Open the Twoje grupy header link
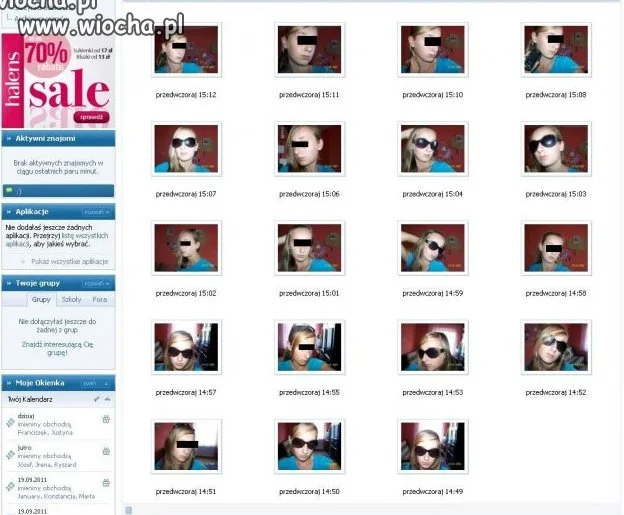The width and height of the screenshot is (624, 515). 37,283
